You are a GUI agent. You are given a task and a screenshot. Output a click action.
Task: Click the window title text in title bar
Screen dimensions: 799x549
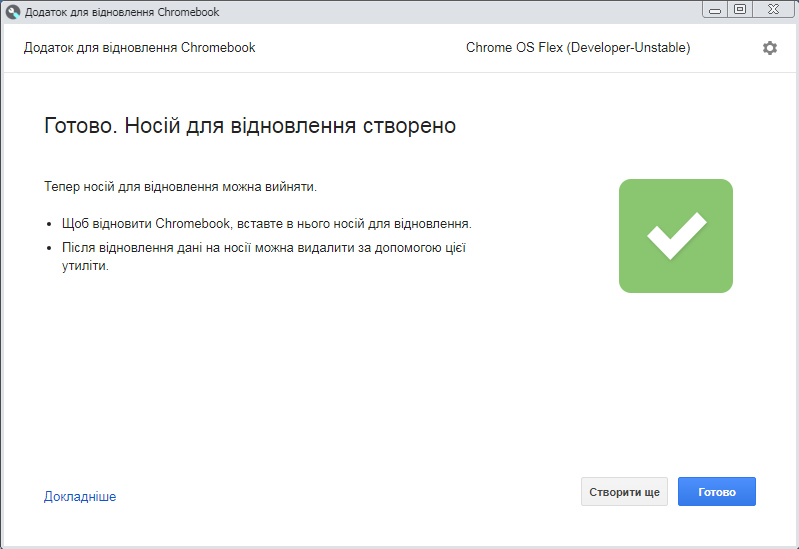(x=122, y=12)
